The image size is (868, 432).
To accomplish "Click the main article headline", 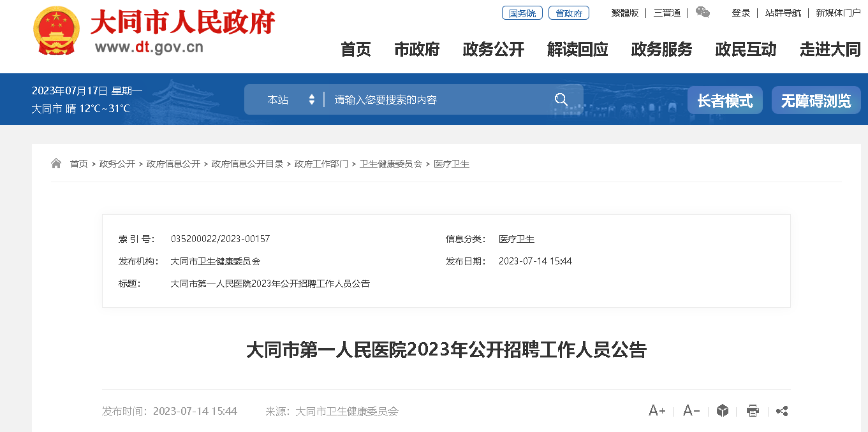I will click(x=446, y=350).
